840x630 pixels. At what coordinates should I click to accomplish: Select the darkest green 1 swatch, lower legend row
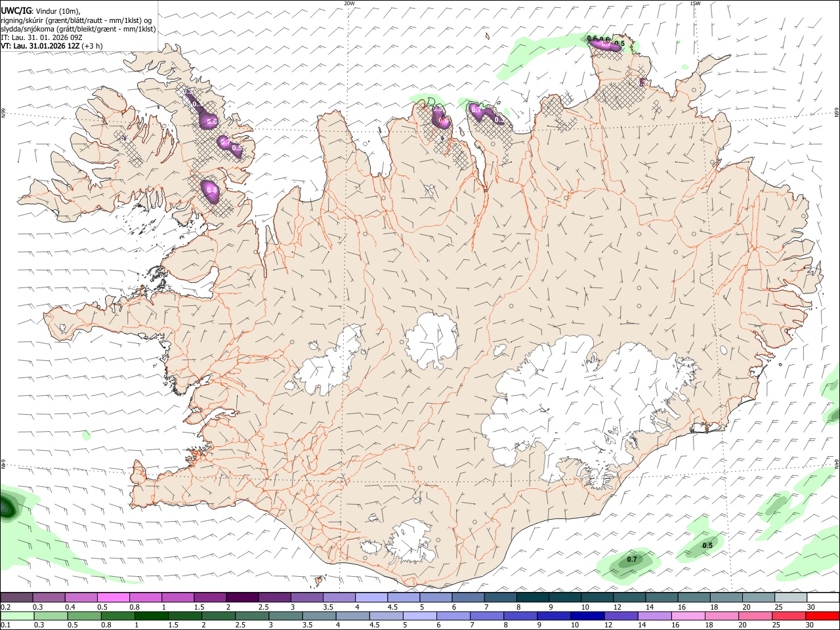[151, 616]
